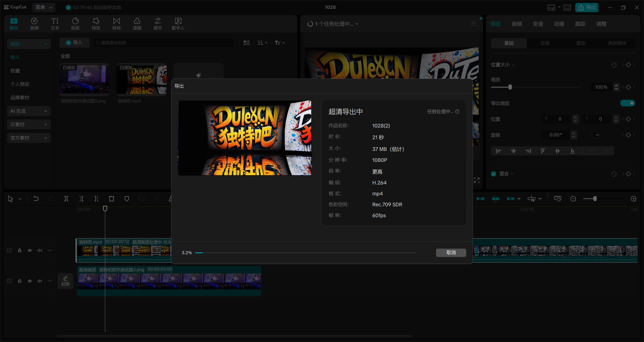Viewport: 644px width, 342px height.
Task: Lock the 独特吧.mp4 track
Action: tap(20, 250)
